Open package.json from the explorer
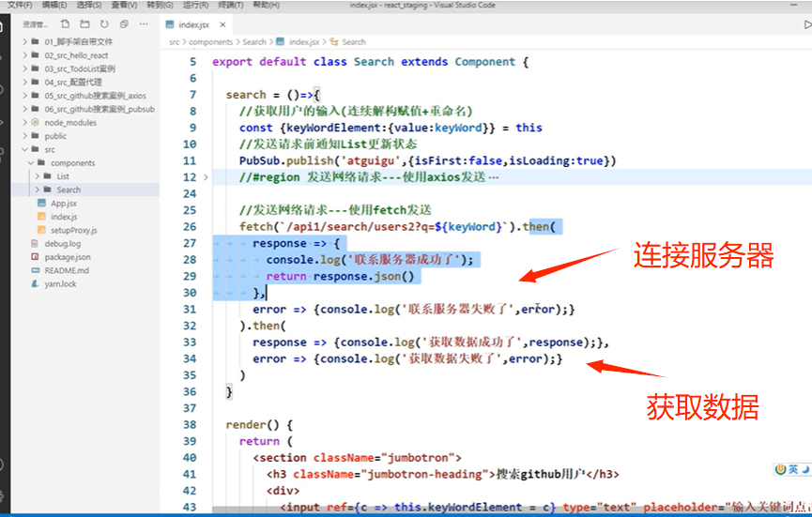This screenshot has width=812, height=517. [x=68, y=257]
